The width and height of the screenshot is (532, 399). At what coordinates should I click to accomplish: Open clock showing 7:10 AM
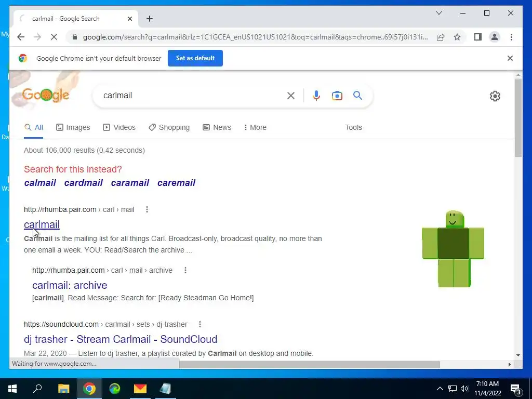[487, 389]
